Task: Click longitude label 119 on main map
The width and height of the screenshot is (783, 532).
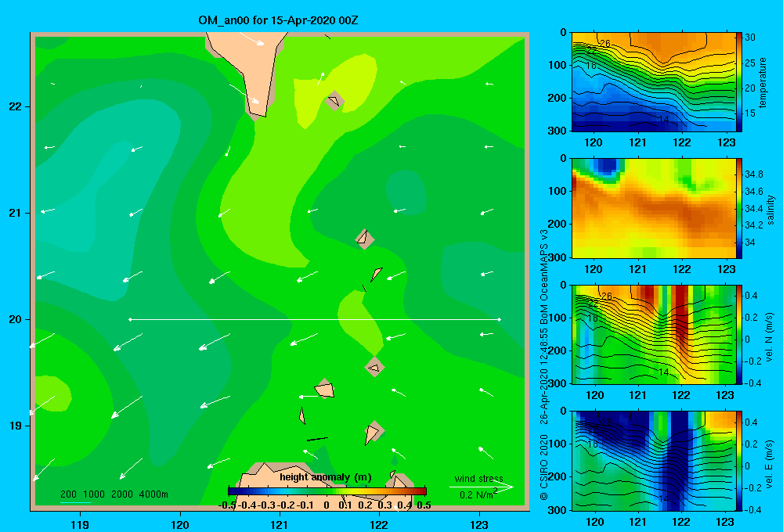Action: pyautogui.click(x=80, y=524)
